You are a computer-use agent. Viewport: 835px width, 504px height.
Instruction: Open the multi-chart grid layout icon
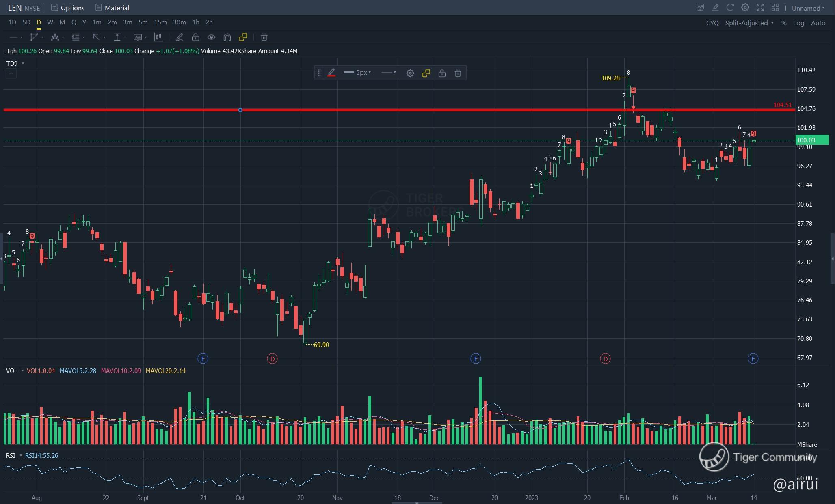point(775,7)
